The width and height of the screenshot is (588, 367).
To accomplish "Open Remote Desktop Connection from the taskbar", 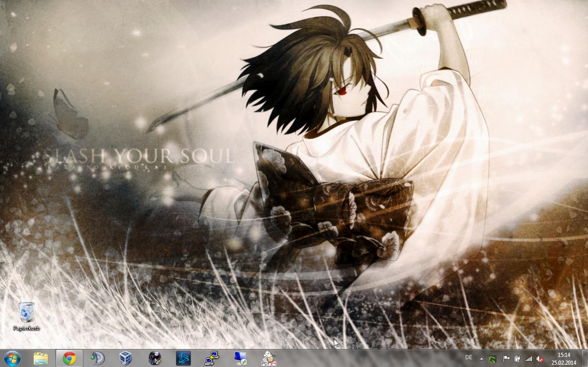I will click(240, 358).
